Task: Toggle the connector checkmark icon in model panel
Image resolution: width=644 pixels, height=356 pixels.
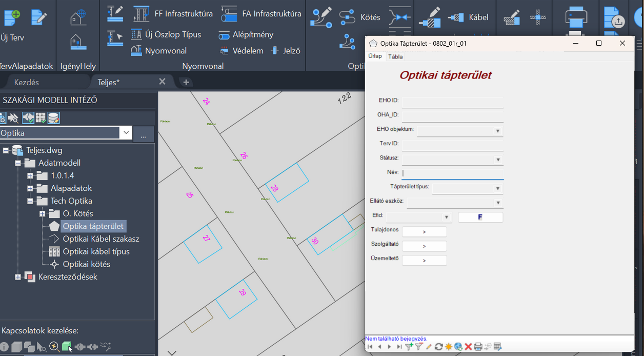Action: [x=28, y=118]
